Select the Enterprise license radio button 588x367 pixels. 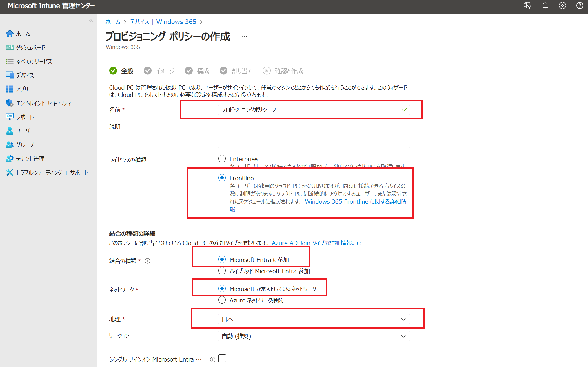(222, 159)
